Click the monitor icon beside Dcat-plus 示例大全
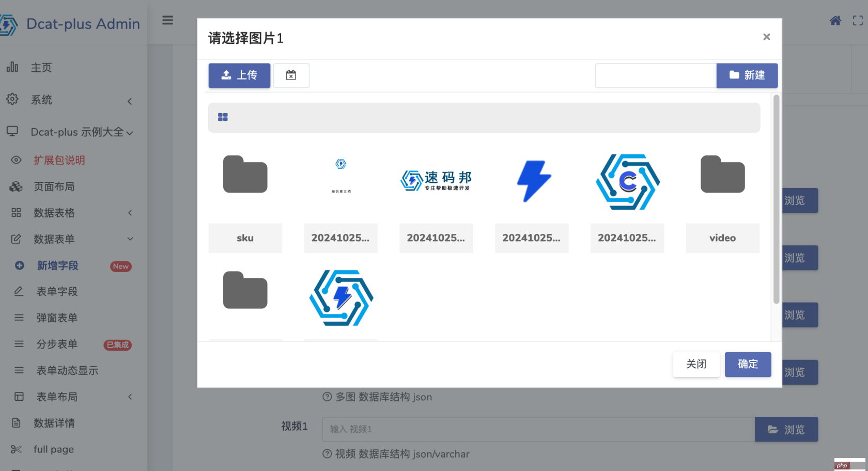 click(12, 131)
